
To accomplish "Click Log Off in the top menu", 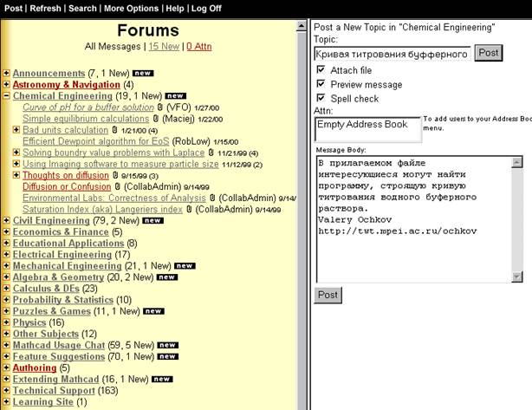I will point(206,9).
